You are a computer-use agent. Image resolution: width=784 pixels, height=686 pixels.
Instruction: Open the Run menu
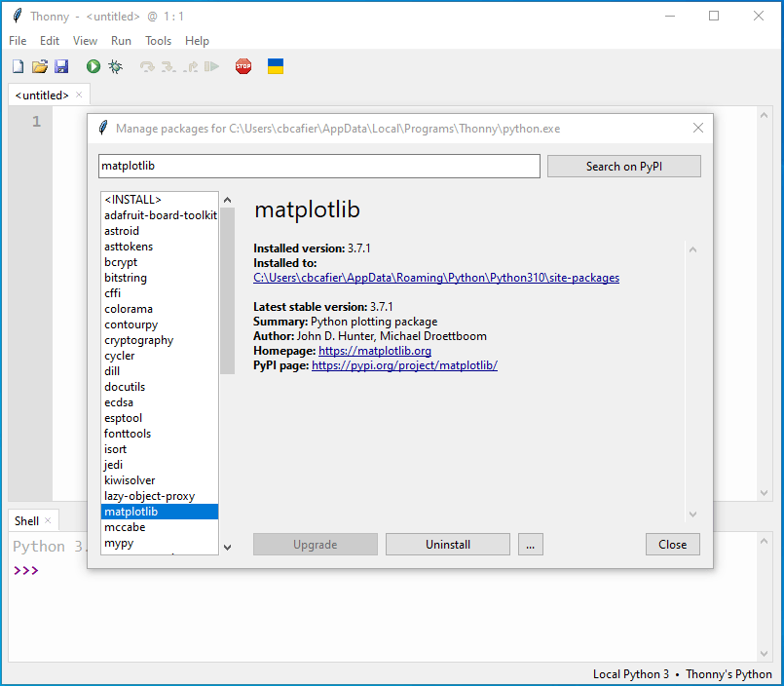coord(121,41)
